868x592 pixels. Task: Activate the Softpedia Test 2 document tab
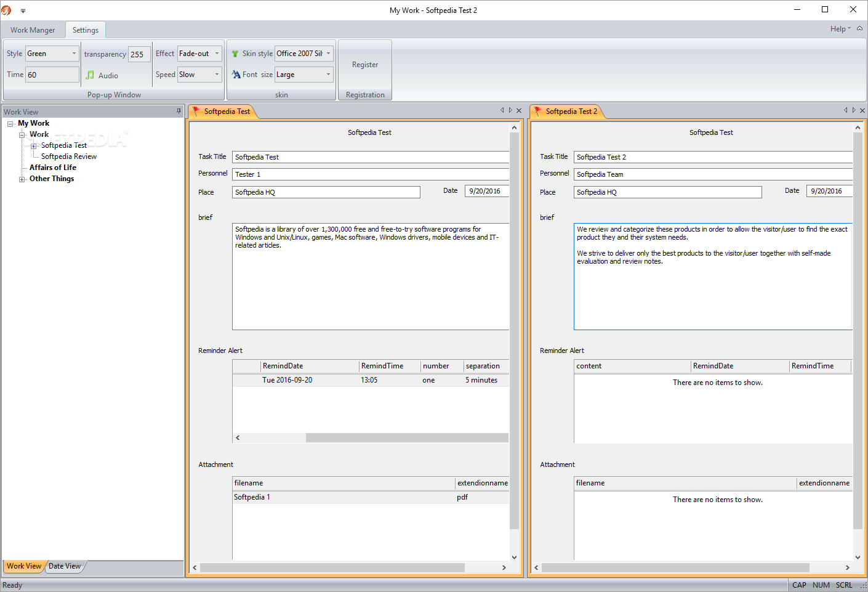tap(571, 112)
